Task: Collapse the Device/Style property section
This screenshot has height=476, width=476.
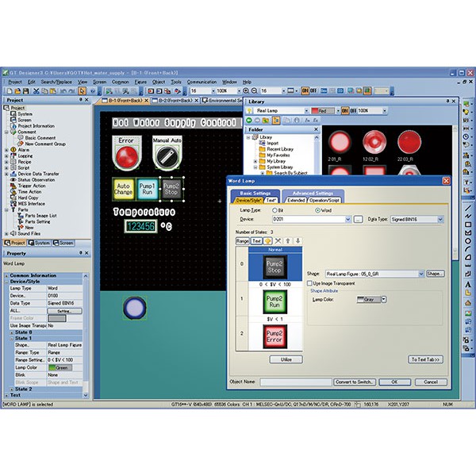Action: tap(6, 282)
